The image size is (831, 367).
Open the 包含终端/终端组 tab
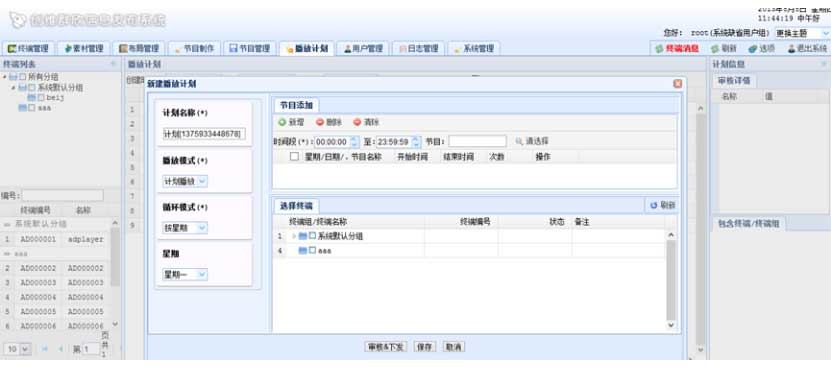click(749, 223)
